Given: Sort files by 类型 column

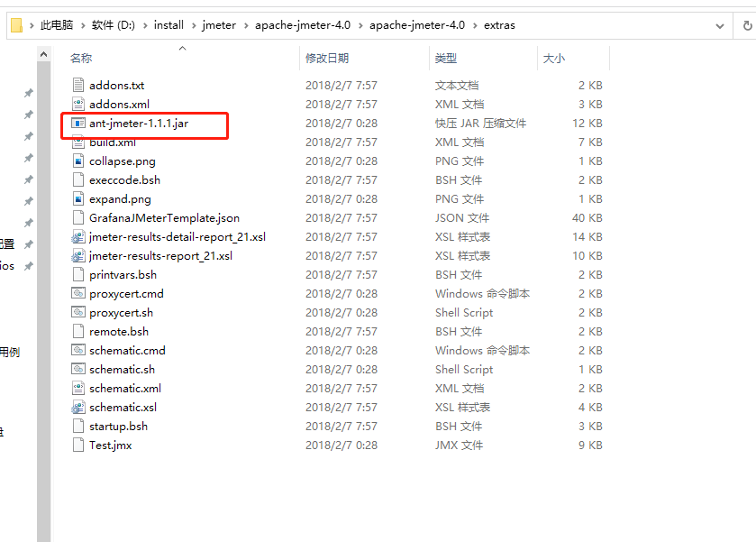Looking at the screenshot, I should pos(445,59).
